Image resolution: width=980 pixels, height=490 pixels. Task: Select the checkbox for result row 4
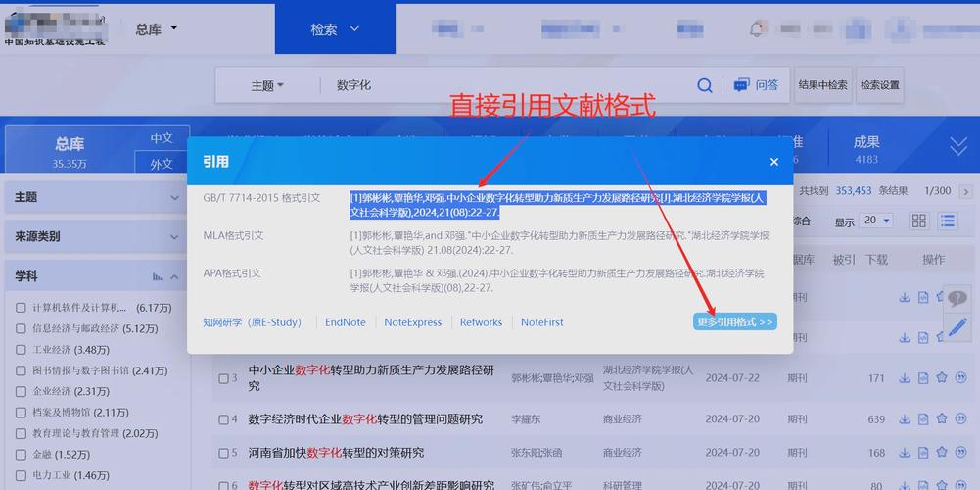pyautogui.click(x=224, y=420)
